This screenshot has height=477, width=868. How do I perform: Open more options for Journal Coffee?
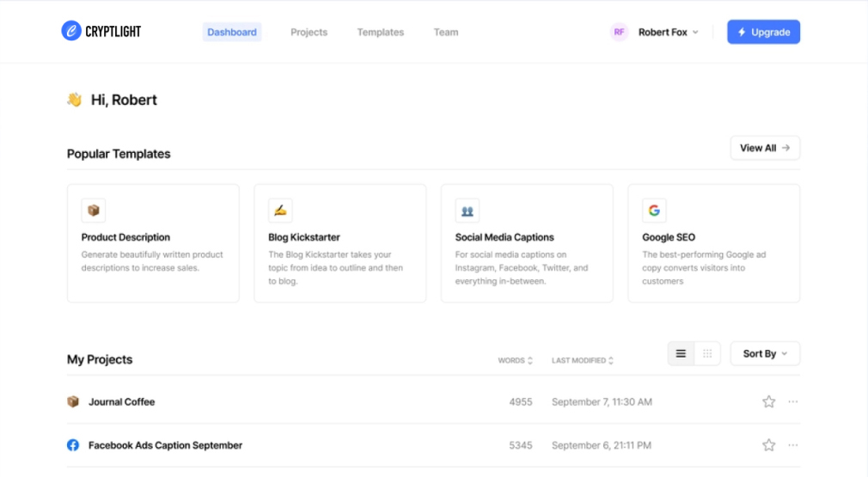click(x=792, y=401)
